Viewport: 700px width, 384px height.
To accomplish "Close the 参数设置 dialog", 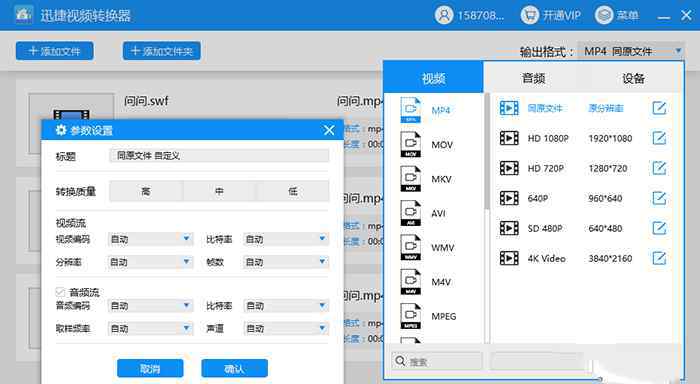I will pos(329,130).
